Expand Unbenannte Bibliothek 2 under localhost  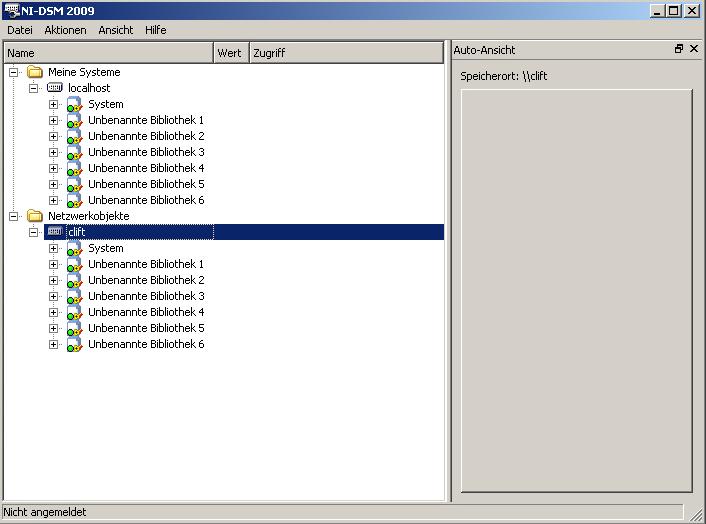(54, 136)
